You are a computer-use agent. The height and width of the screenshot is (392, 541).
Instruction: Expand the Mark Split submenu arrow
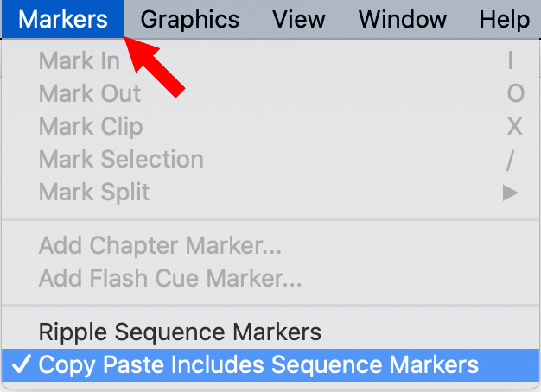point(511,192)
